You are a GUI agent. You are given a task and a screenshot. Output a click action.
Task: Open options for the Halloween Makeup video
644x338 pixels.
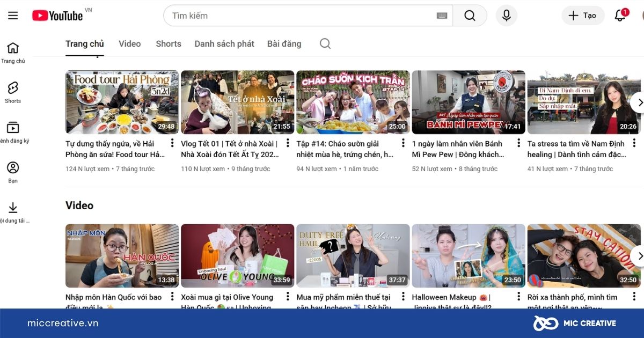pos(518,296)
